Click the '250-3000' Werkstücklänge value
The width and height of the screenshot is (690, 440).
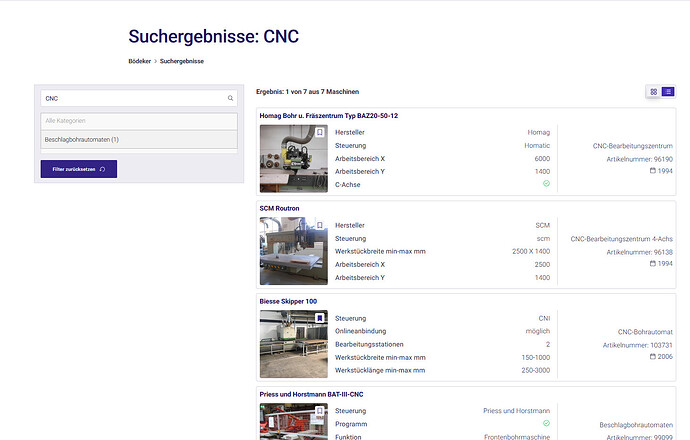tap(536, 370)
